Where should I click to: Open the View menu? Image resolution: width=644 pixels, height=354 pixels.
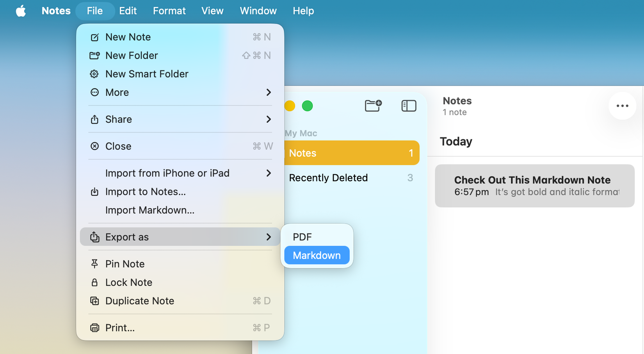point(212,11)
